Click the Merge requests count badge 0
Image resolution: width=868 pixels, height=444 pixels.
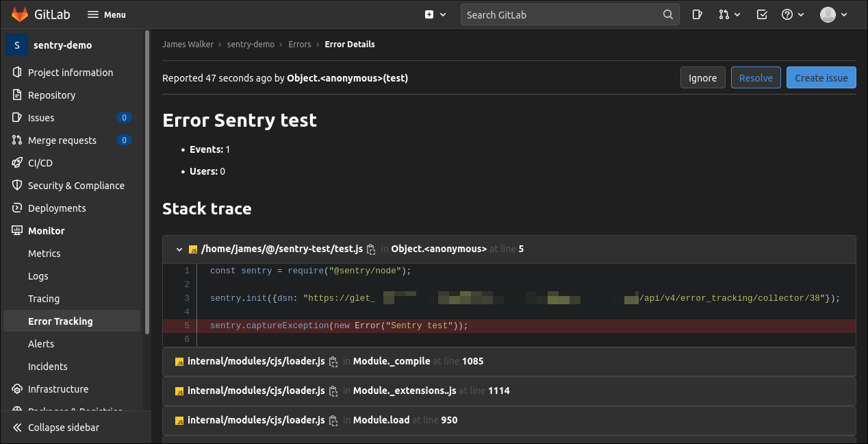click(124, 140)
